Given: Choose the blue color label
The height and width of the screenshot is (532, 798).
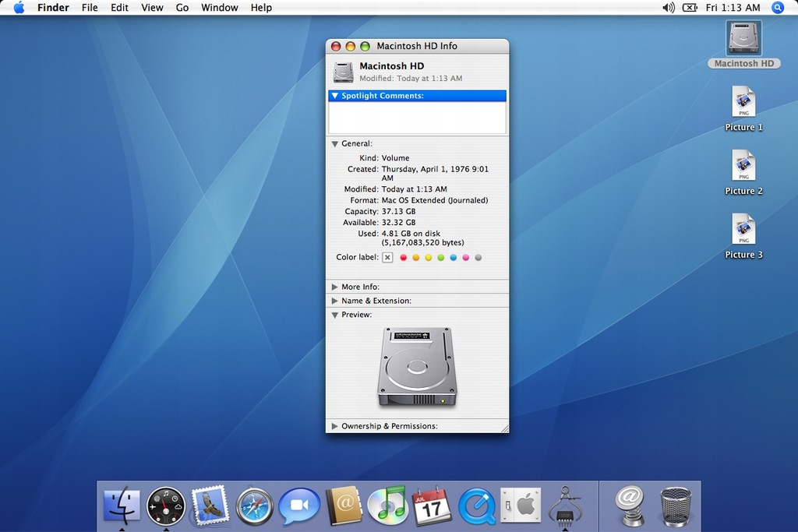Looking at the screenshot, I should (x=454, y=257).
